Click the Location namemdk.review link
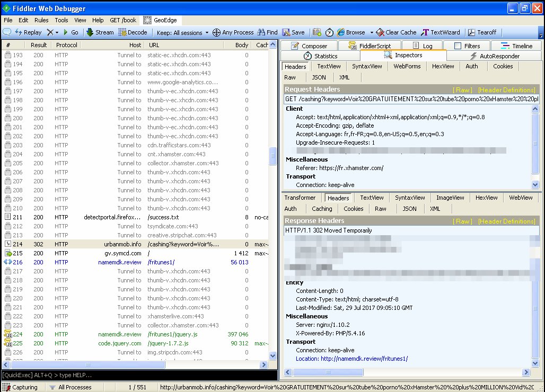The image size is (545, 392). pos(351,359)
